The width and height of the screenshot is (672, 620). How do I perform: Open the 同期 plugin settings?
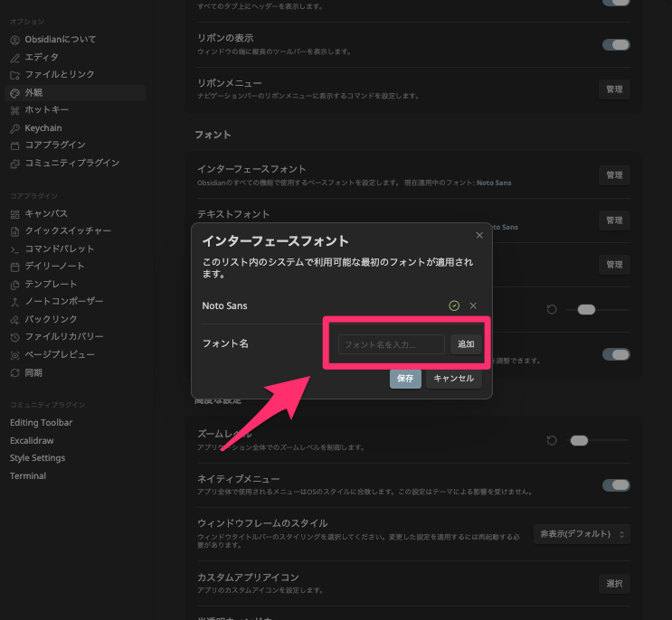coord(75,373)
